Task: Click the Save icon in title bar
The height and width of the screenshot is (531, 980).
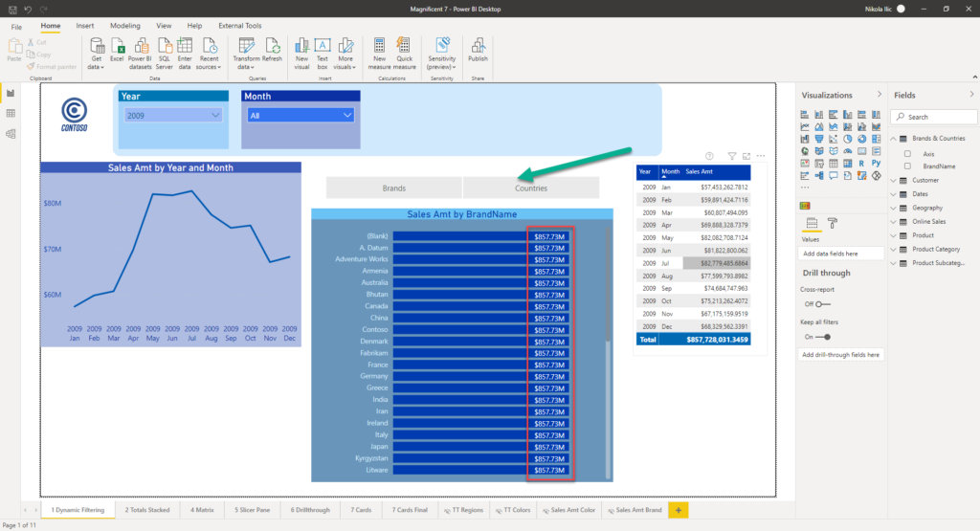Action: pyautogui.click(x=12, y=10)
